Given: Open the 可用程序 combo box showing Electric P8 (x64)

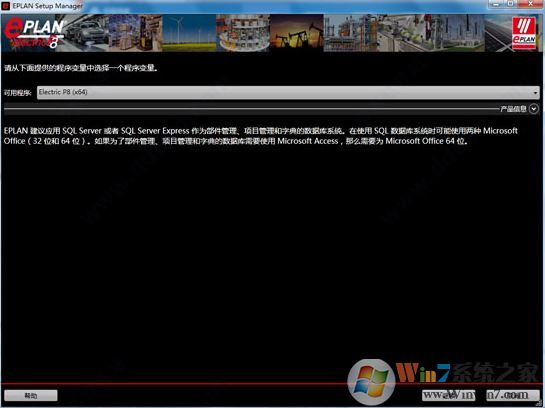Looking at the screenshot, I should [288, 92].
